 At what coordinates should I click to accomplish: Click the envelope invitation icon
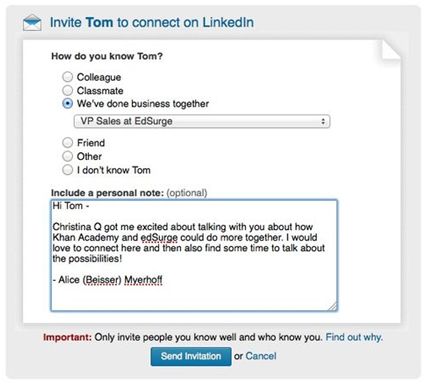tap(32, 23)
